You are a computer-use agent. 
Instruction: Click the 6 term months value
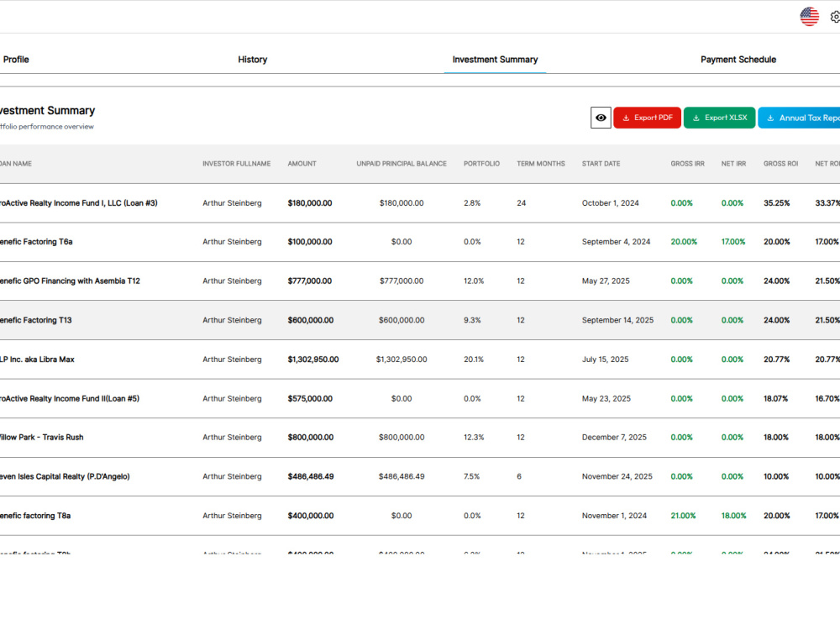(519, 477)
